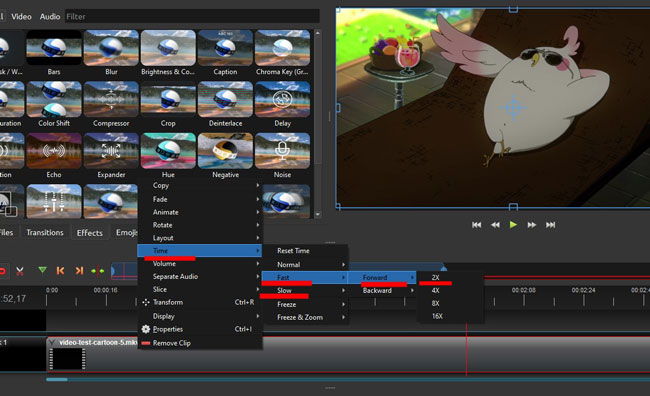Set speed to 16X
This screenshot has height=396, width=650.
[450, 316]
